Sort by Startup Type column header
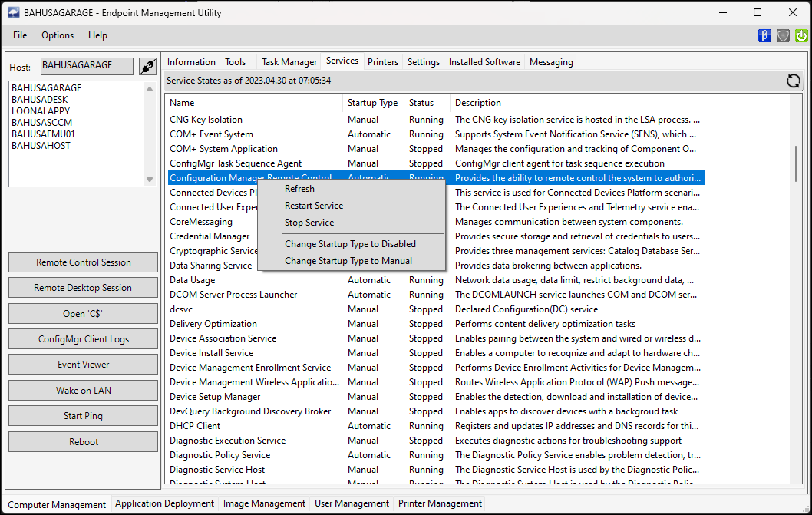Viewport: 812px width, 515px height. [x=373, y=103]
